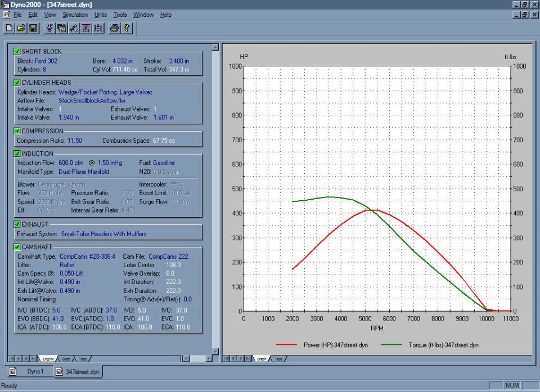Change Cylinder Heads Wedge/Pocket Porting selection
Image resolution: width=540 pixels, height=392 pixels.
[105, 92]
